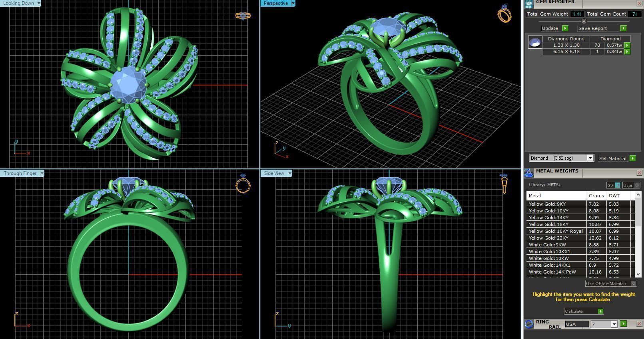Close the Ring Rail panel
Image resolution: width=644 pixels, height=339 pixels.
coord(639,324)
